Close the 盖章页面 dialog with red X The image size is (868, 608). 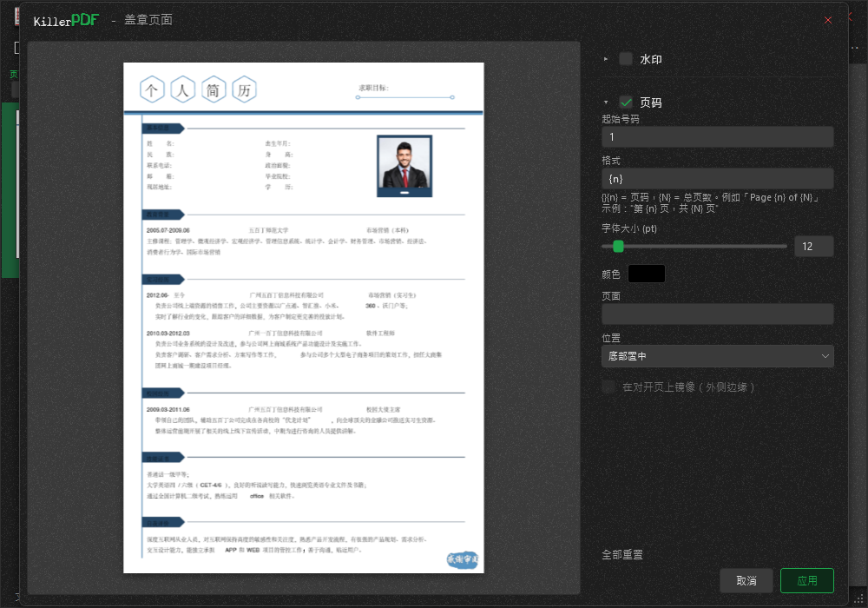click(x=828, y=20)
